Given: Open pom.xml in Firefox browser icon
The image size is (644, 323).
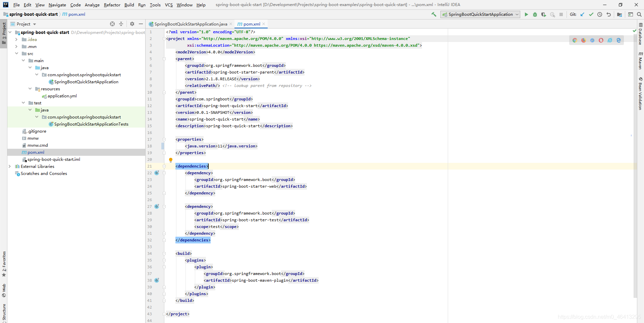Looking at the screenshot, I should tap(583, 40).
